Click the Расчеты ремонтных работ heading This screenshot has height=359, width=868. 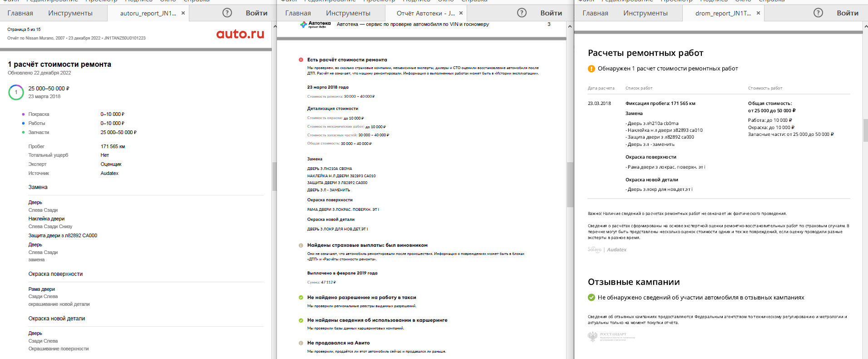click(x=646, y=53)
